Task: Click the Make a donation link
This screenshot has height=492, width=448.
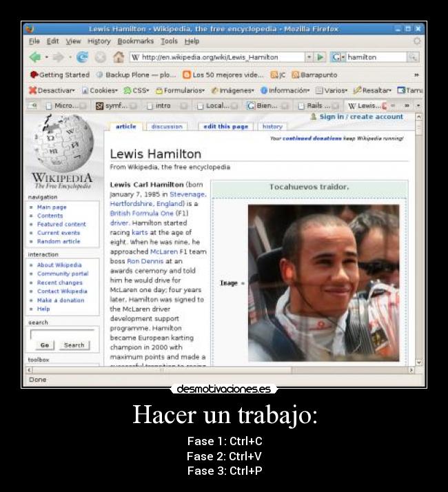Action: 61,300
